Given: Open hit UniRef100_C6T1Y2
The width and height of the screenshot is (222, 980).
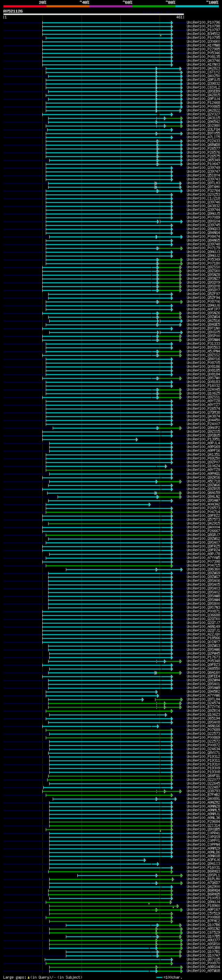Looking at the screenshot, I should tap(203, 72).
